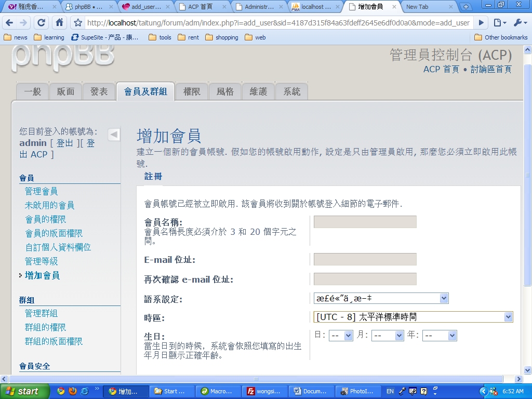The image size is (532, 399).
Task: Open the web bookmark folder
Action: 256,37
